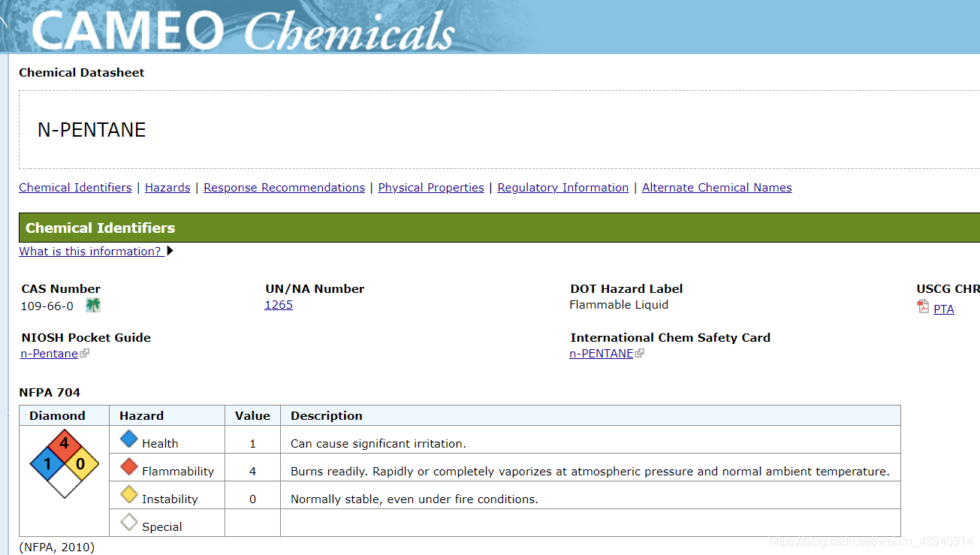Click 'Can cause significant irritation.' description
980x555 pixels.
click(378, 444)
